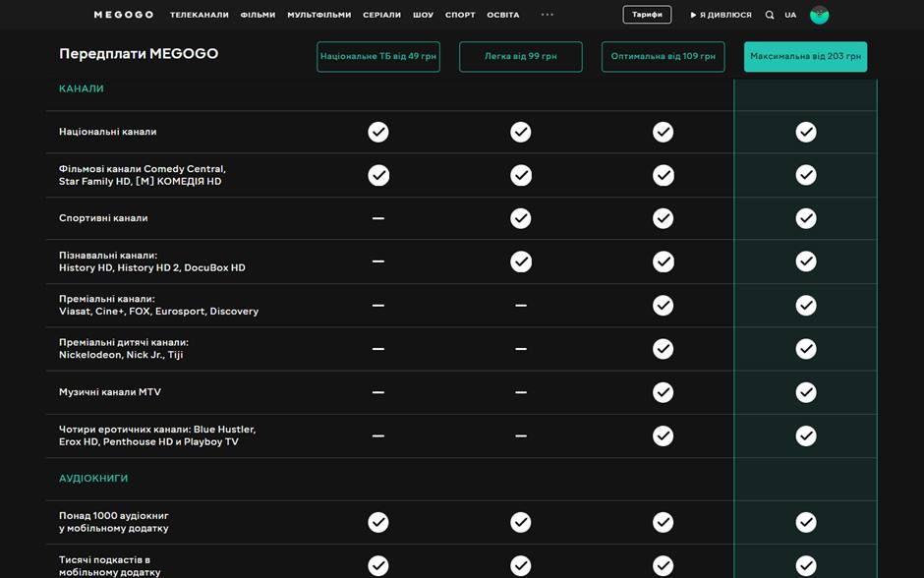Click the user profile avatar
The width and height of the screenshot is (924, 578).
point(819,15)
